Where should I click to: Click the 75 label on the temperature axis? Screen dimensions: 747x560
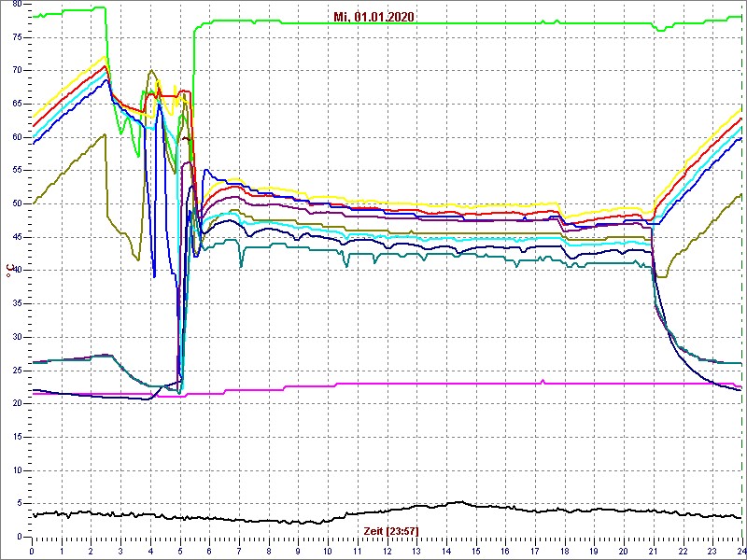[16, 36]
